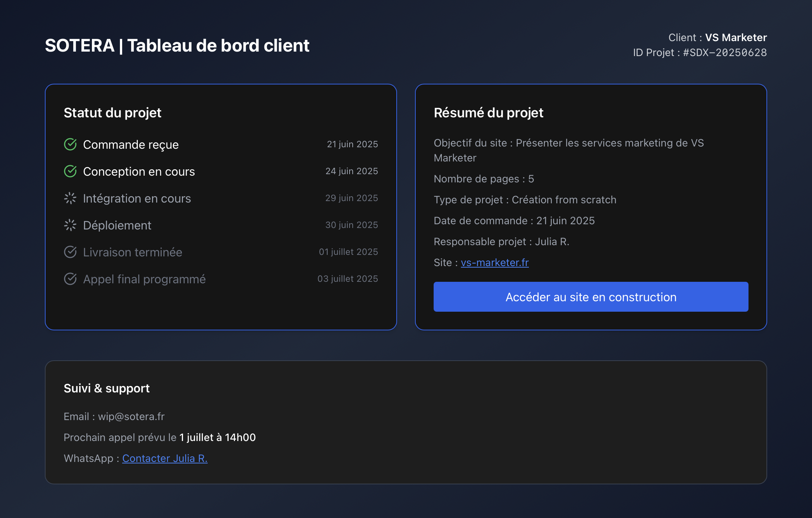This screenshot has width=812, height=518.
Task: Click spinner icon next to Déploiement
Action: [x=70, y=225]
